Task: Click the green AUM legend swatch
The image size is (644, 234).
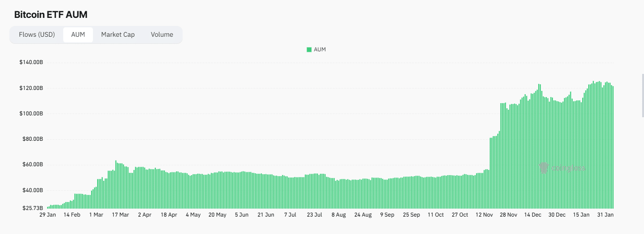Action: point(309,49)
